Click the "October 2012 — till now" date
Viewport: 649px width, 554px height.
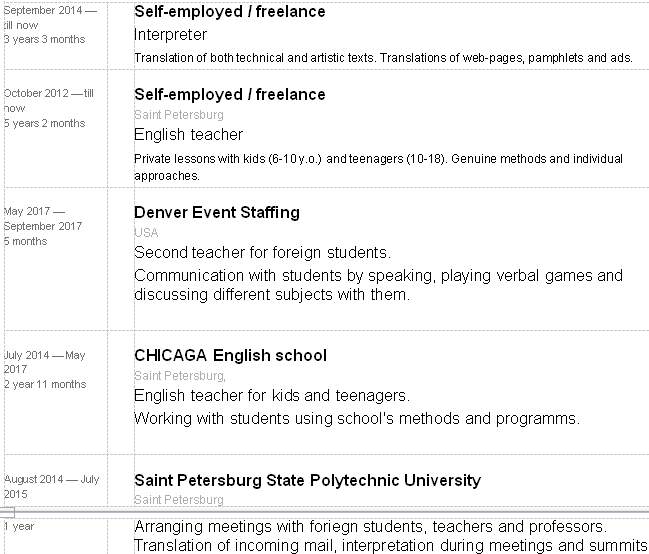coord(48,100)
